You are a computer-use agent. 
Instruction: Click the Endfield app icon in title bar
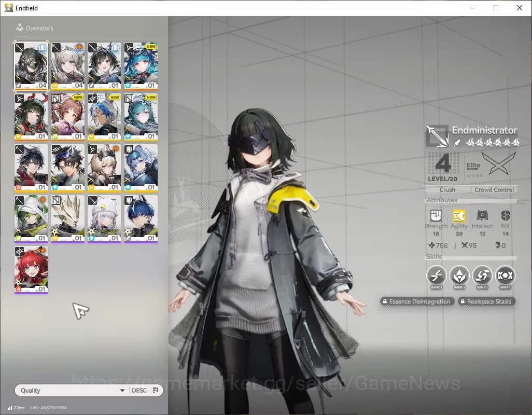[8, 7]
